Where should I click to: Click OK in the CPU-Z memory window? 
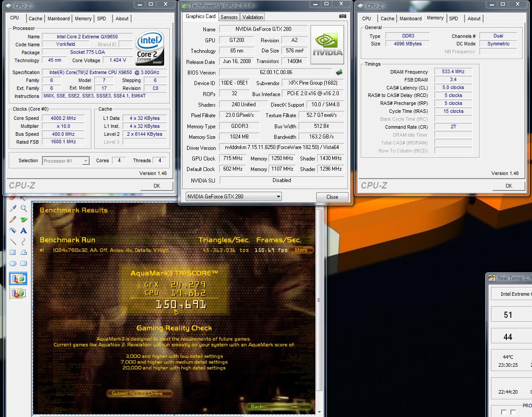click(x=509, y=186)
